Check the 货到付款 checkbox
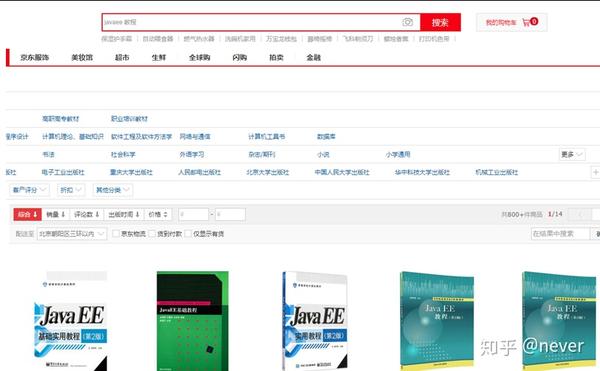Viewport: 600px width, 371px height. coord(152,233)
